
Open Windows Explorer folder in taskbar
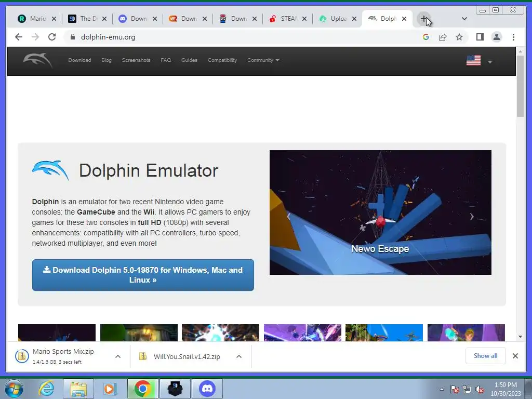[x=78, y=389]
